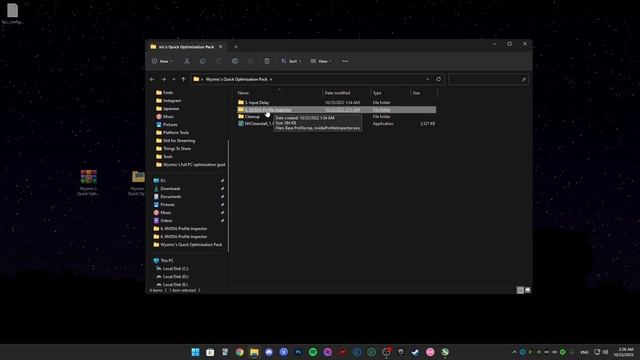Click the Delete trash can icon
The width and height of the screenshot is (640, 360).
(267, 61)
